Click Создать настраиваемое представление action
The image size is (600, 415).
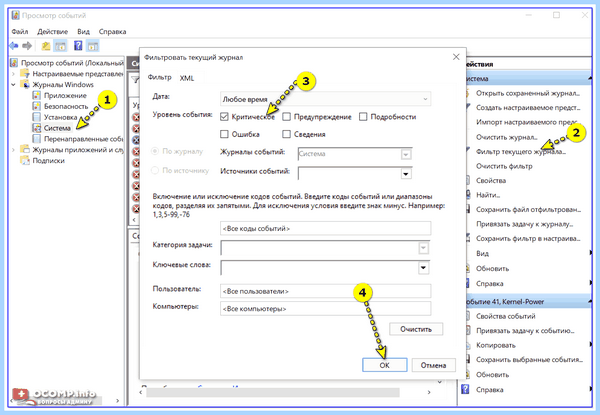tap(528, 107)
